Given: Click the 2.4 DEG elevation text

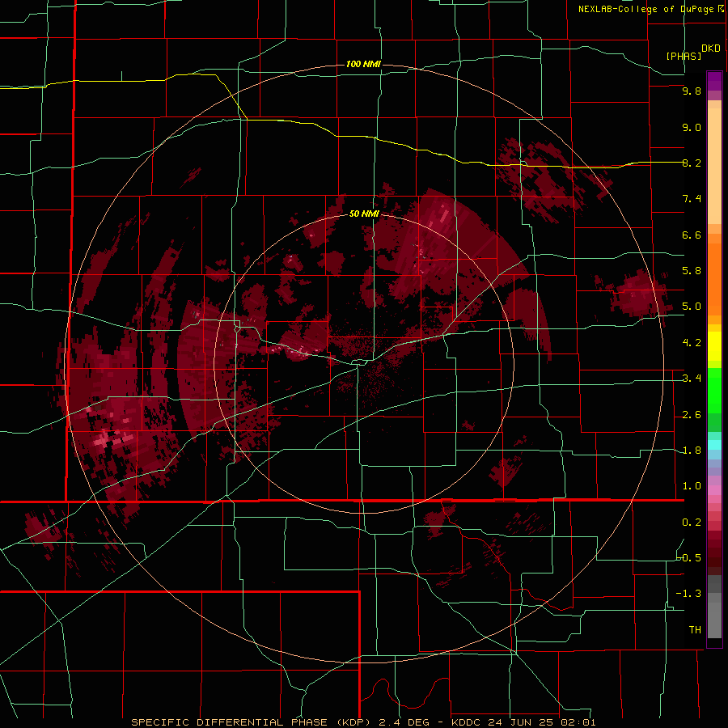Looking at the screenshot, I should click(x=408, y=722).
